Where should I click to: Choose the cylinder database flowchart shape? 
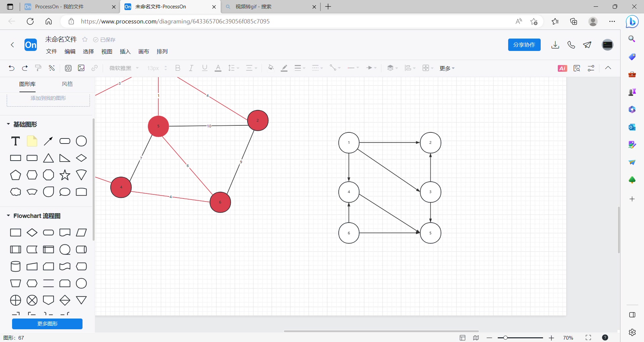pyautogui.click(x=15, y=267)
